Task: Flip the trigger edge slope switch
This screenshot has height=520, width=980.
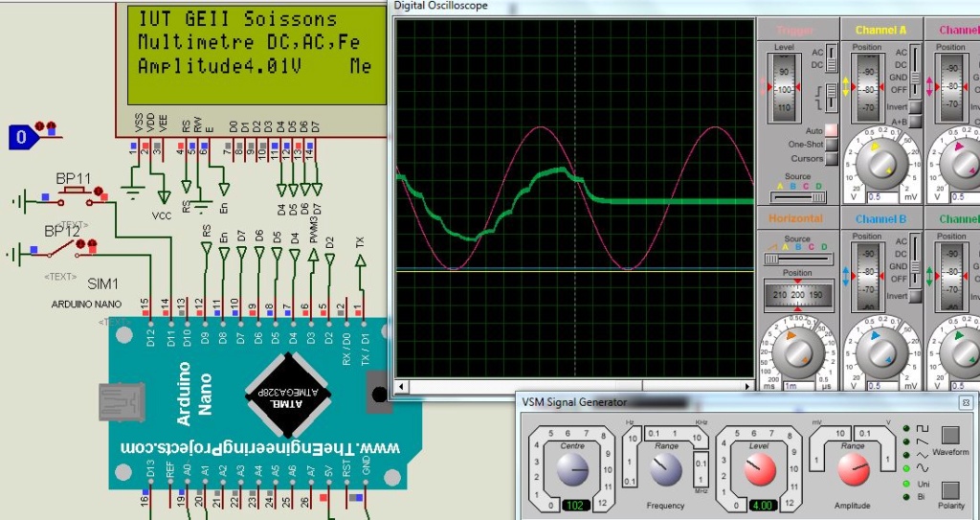Action: pos(831,98)
